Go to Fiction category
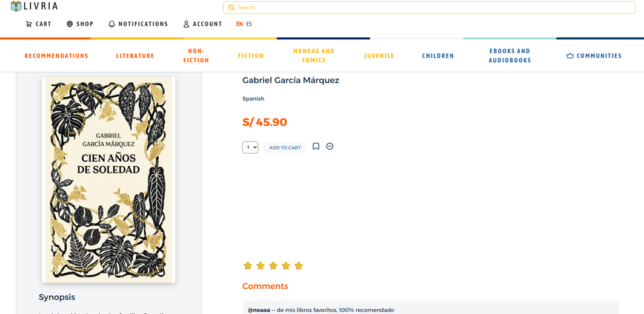 pos(251,56)
